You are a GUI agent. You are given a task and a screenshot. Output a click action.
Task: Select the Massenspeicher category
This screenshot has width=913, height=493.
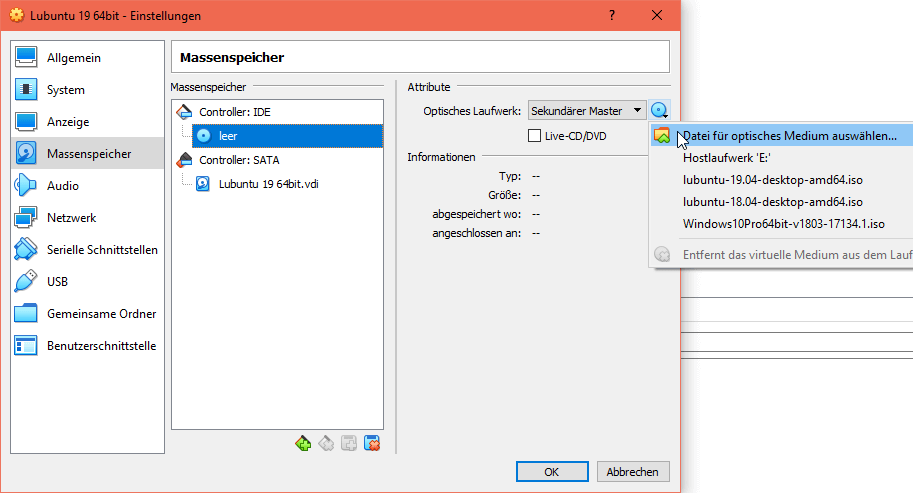pyautogui.click(x=87, y=154)
